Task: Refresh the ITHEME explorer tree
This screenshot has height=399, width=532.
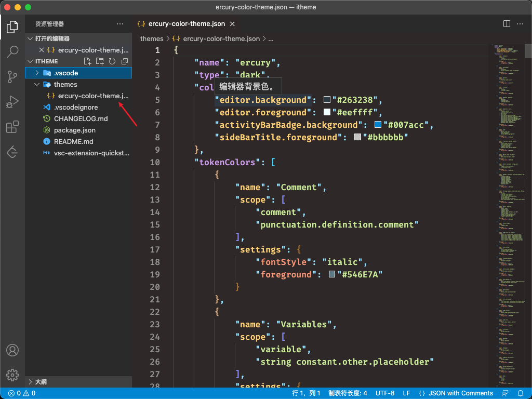Action: coord(112,61)
